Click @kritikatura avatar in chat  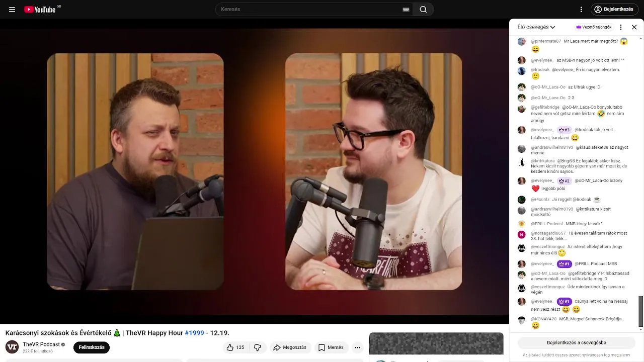pos(522,162)
